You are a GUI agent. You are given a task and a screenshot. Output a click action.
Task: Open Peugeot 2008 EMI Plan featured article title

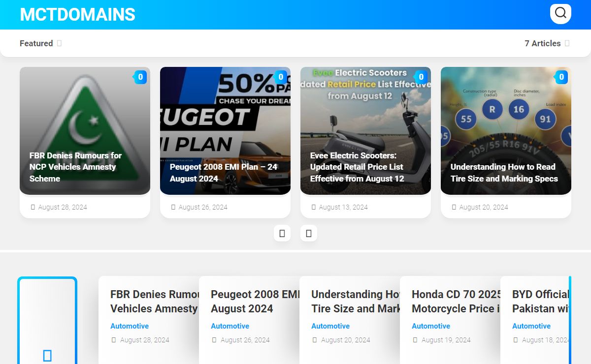click(x=223, y=173)
